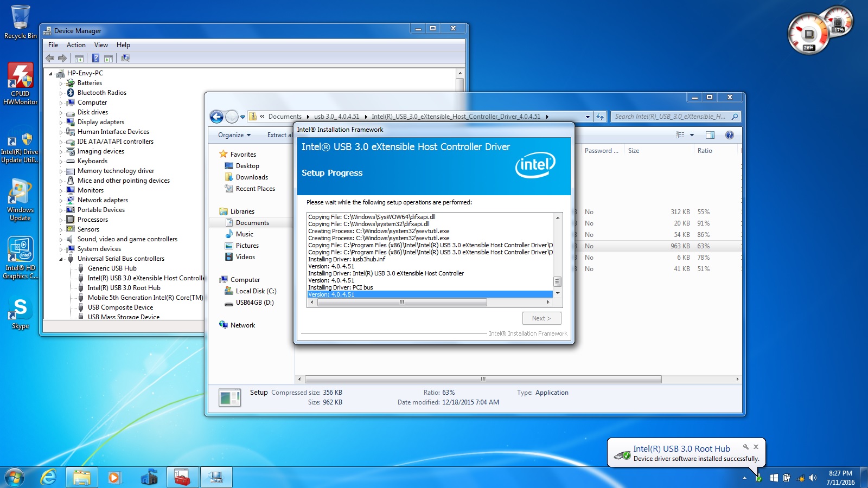Click the show/hide action pane toolbar icon

108,58
